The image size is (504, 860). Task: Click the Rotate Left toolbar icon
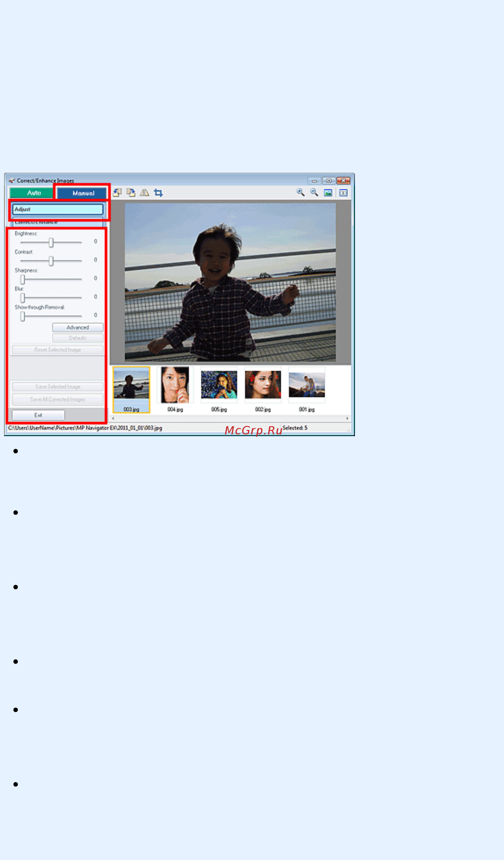117,193
